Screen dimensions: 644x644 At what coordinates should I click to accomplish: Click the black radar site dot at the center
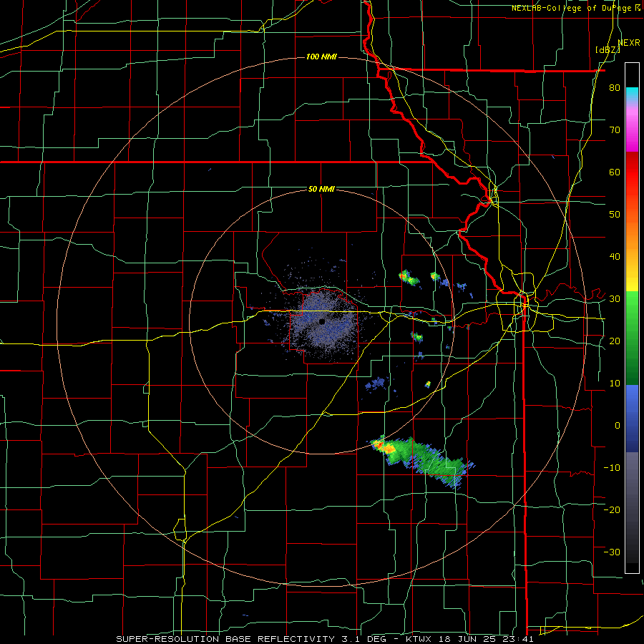pyautogui.click(x=322, y=321)
